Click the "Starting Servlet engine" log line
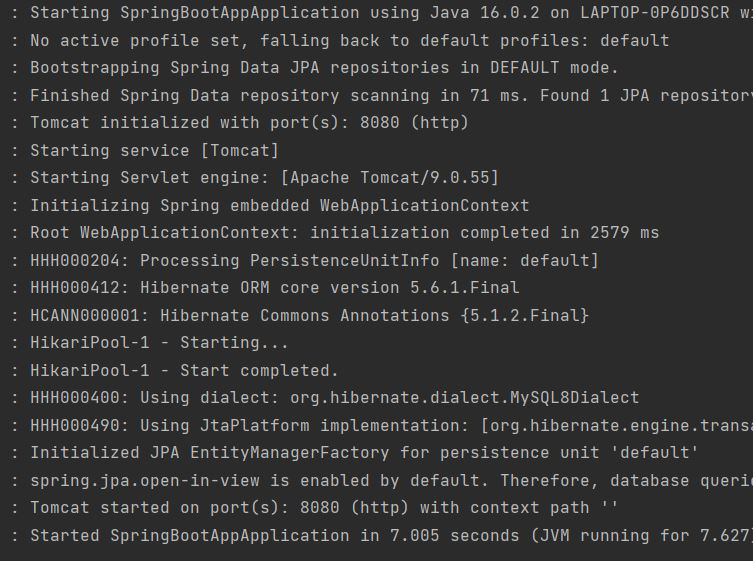This screenshot has width=753, height=561. point(264,178)
